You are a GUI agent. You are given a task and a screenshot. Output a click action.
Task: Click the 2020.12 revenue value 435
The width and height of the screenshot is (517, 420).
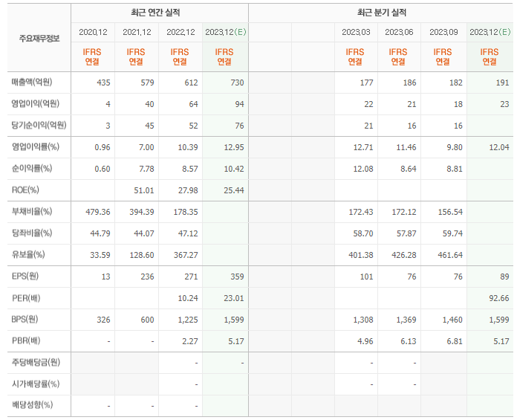[103, 83]
